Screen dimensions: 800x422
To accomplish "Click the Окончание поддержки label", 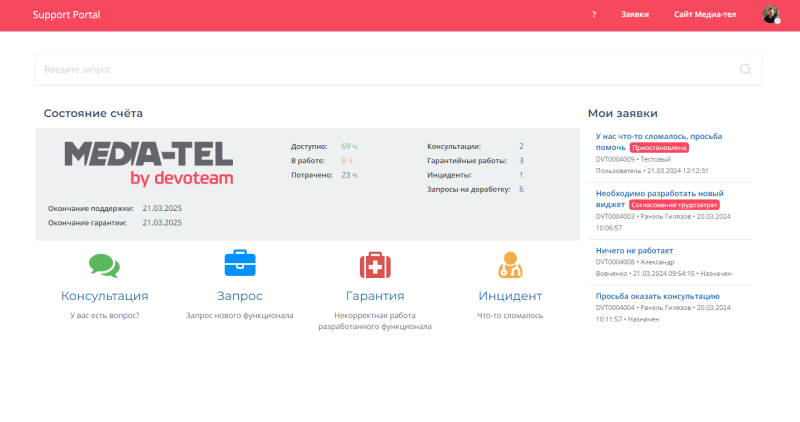I will 91,209.
